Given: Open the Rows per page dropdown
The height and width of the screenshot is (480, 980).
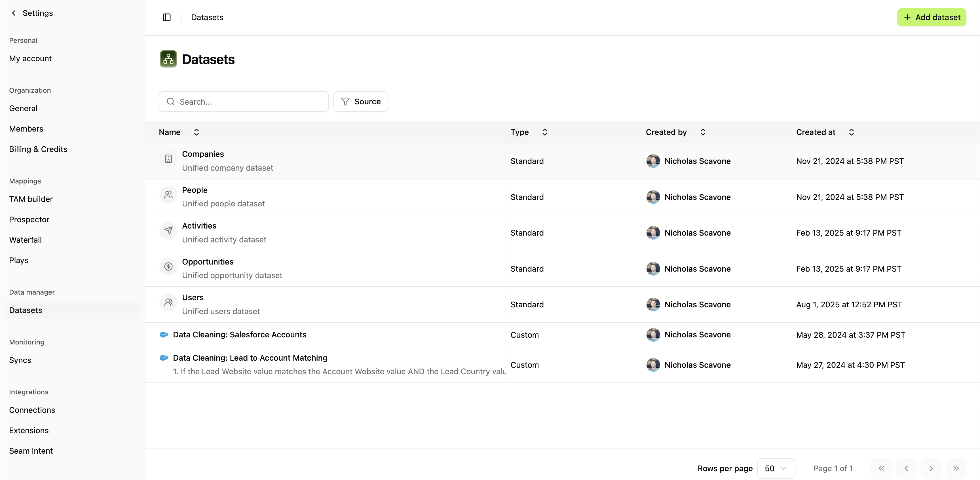Looking at the screenshot, I should point(776,468).
